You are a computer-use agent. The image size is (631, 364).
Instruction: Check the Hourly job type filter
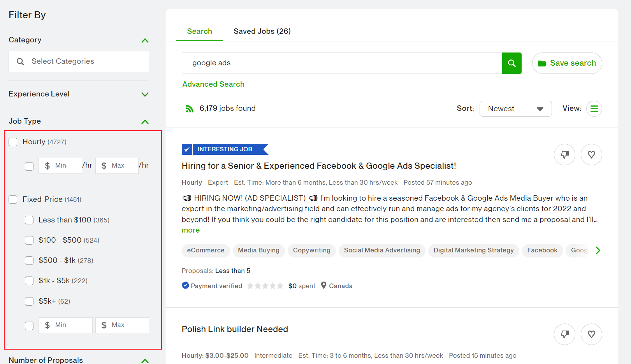point(13,142)
